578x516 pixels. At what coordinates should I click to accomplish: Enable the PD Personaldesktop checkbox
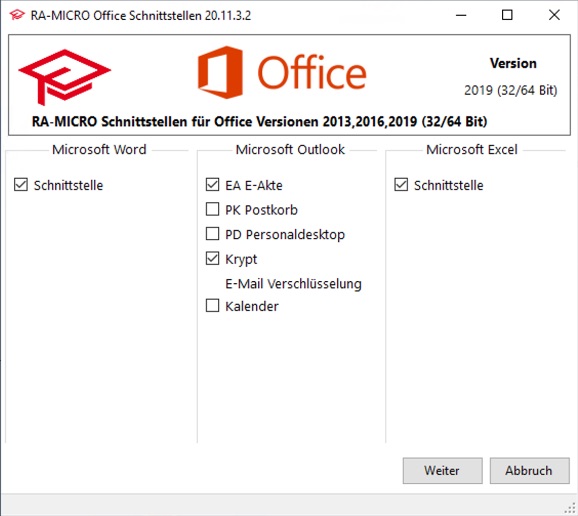pyautogui.click(x=212, y=234)
